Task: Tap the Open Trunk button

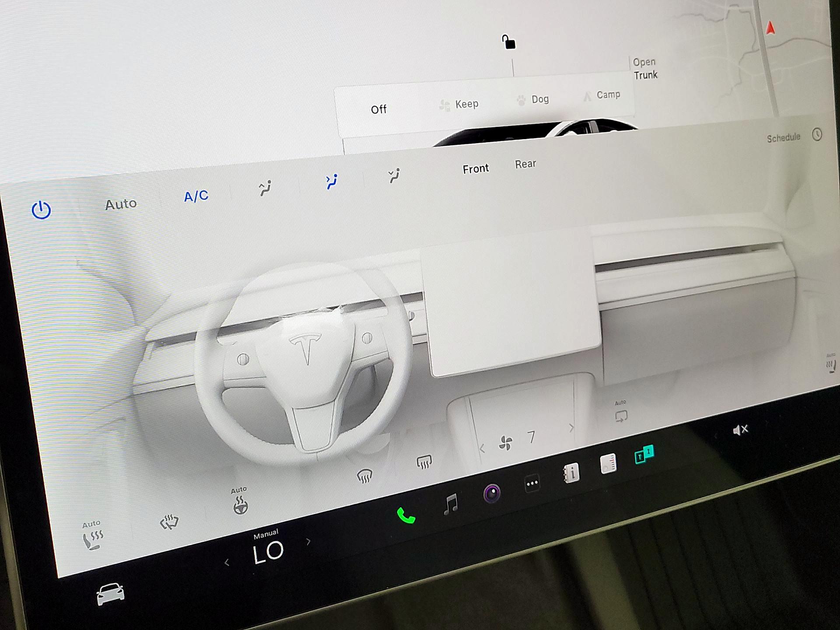Action: (645, 69)
